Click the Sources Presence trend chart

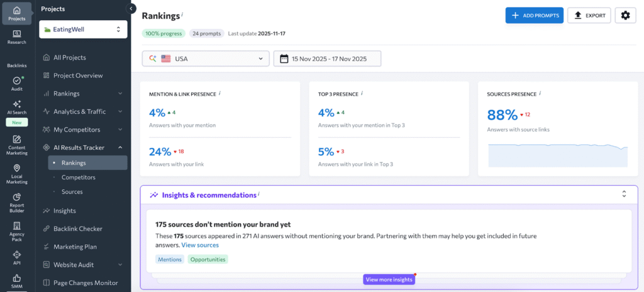coord(558,154)
